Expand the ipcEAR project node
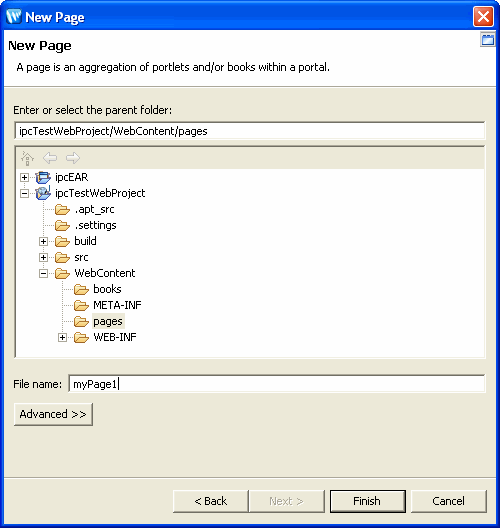 coord(24,177)
